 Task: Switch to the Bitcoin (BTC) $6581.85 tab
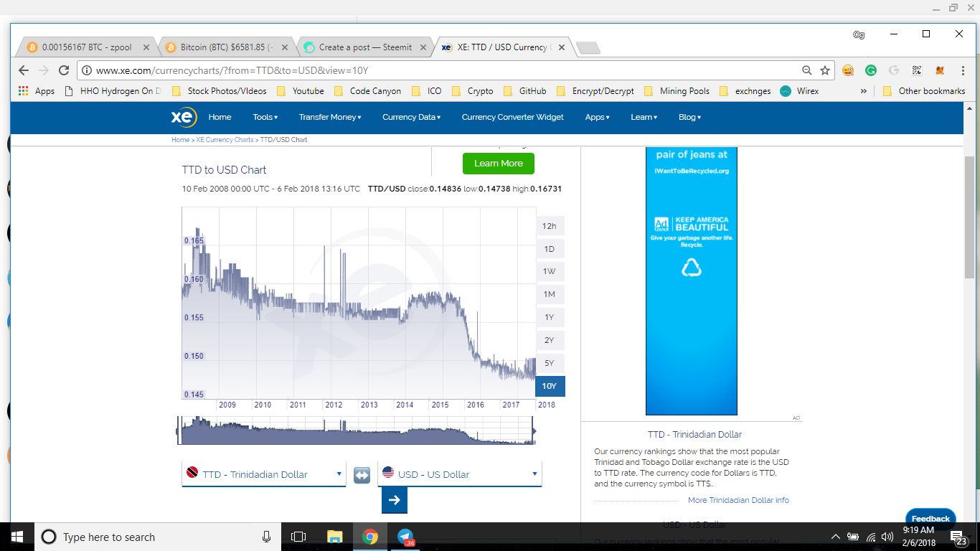tap(225, 47)
